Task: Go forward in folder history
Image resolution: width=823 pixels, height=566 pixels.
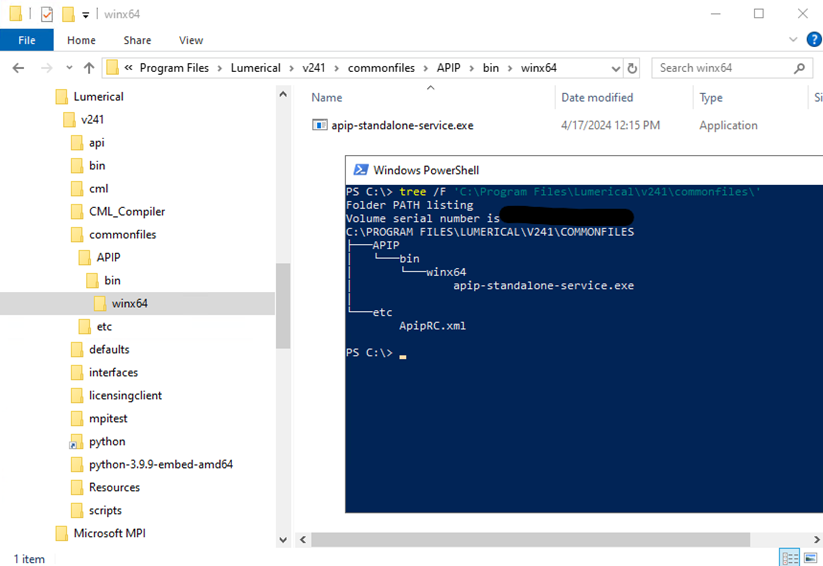Action: [x=47, y=68]
